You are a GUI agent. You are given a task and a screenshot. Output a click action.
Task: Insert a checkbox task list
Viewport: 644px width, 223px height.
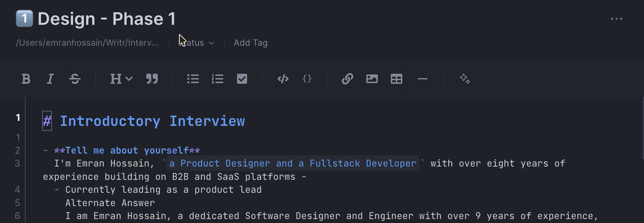point(242,79)
